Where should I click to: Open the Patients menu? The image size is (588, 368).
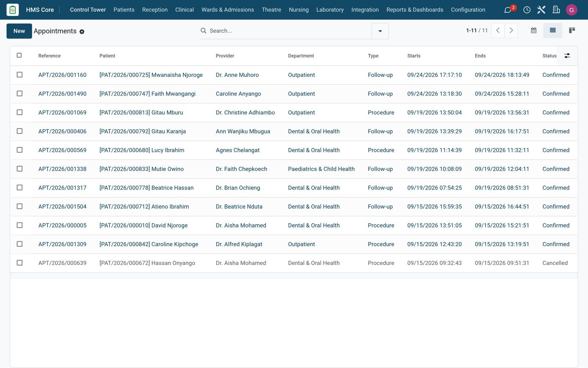124,10
